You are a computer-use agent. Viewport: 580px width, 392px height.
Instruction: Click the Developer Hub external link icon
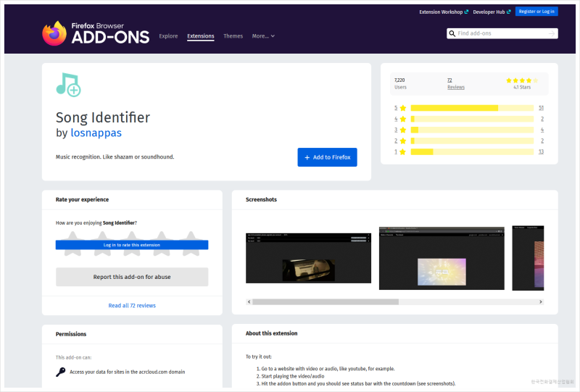click(x=509, y=12)
